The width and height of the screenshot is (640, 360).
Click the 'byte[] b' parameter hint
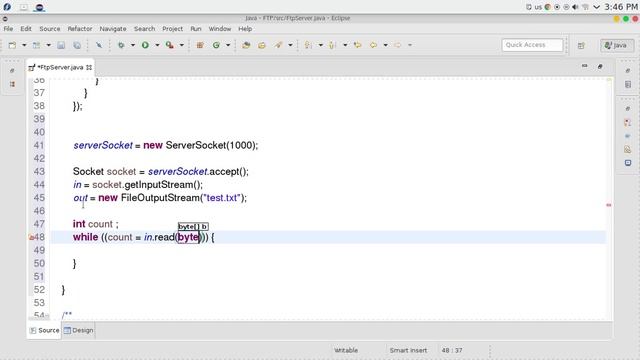(193, 227)
